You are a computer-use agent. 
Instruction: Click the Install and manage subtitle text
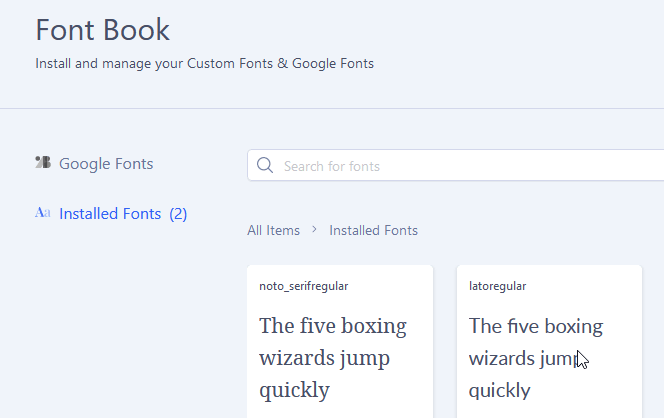[204, 63]
